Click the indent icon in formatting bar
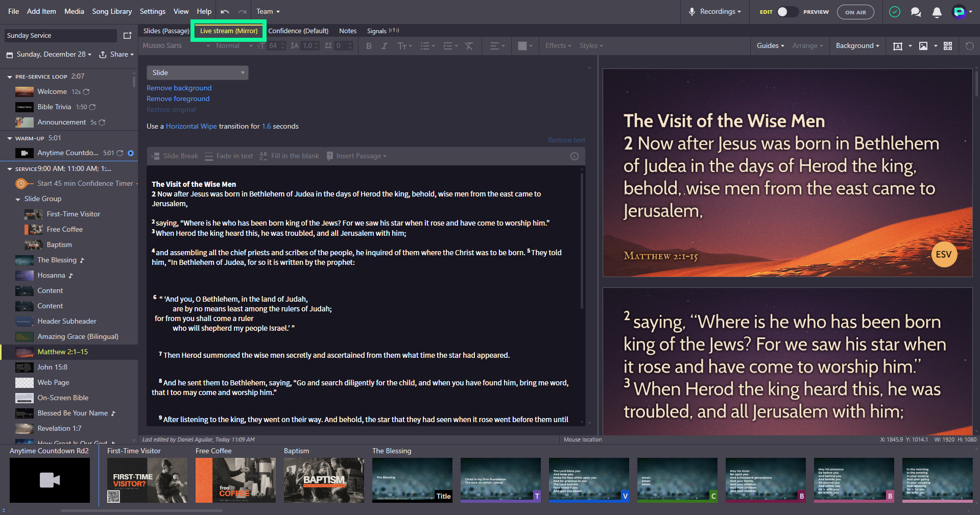 point(448,46)
